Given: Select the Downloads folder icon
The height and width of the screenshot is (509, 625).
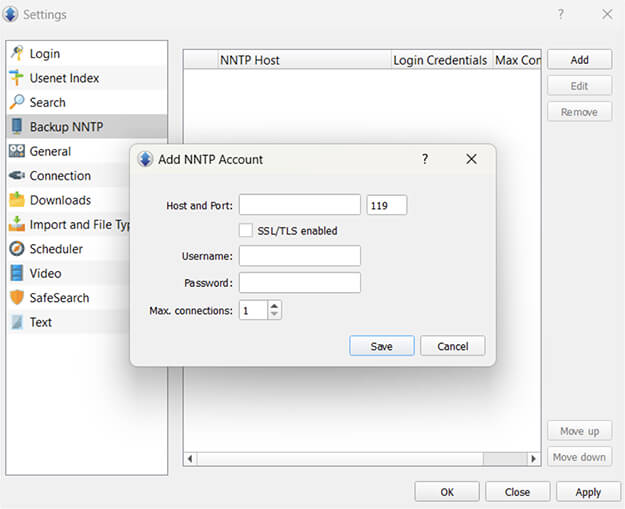Looking at the screenshot, I should click(17, 200).
